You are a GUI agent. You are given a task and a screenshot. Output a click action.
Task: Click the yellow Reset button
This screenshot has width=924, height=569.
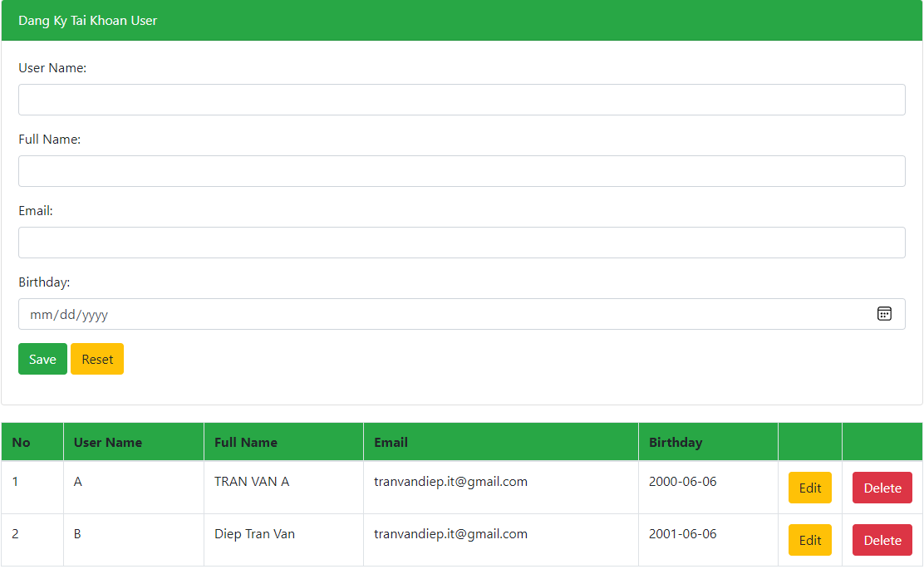[x=97, y=359]
